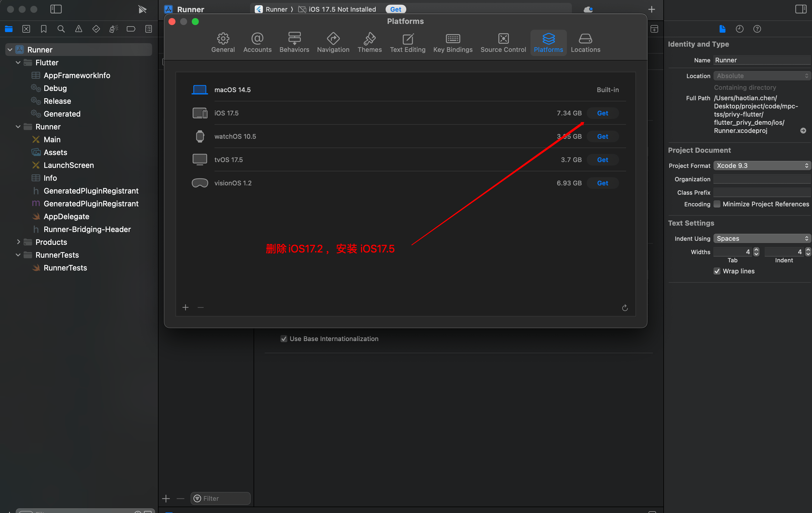Toggle the Wrap lines checkbox
The width and height of the screenshot is (812, 513).
[x=717, y=271]
